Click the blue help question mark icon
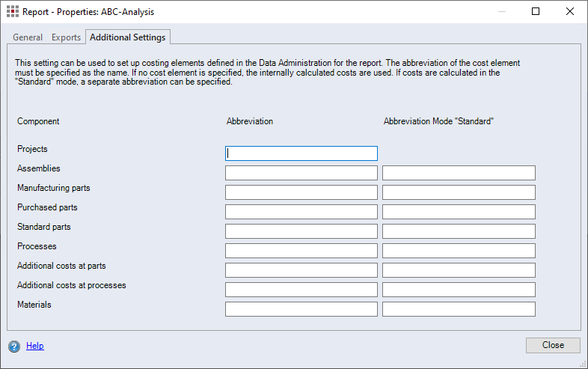The width and height of the screenshot is (588, 369). tap(14, 347)
